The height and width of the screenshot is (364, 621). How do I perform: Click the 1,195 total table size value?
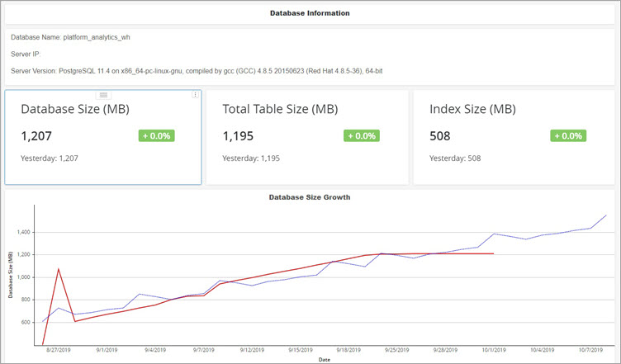click(238, 135)
